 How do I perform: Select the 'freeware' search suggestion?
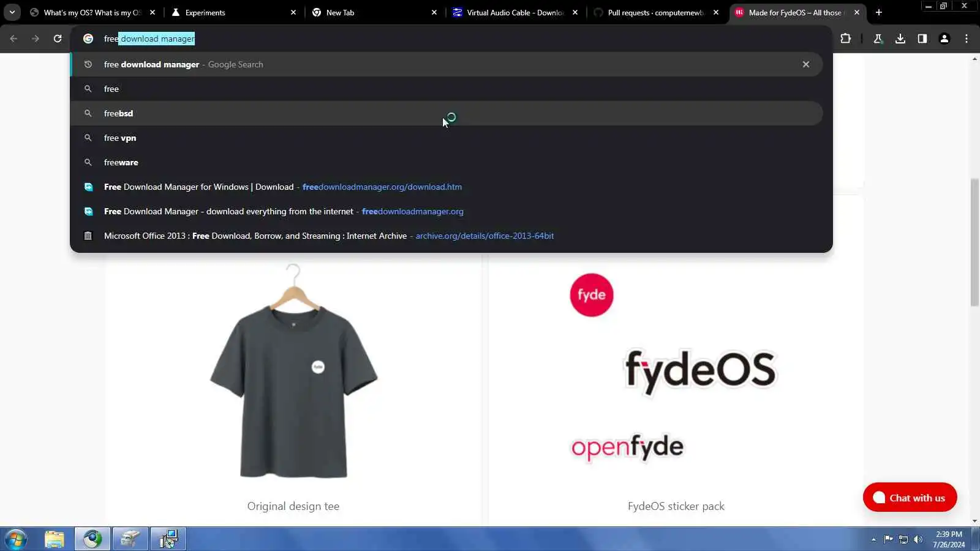point(447,162)
